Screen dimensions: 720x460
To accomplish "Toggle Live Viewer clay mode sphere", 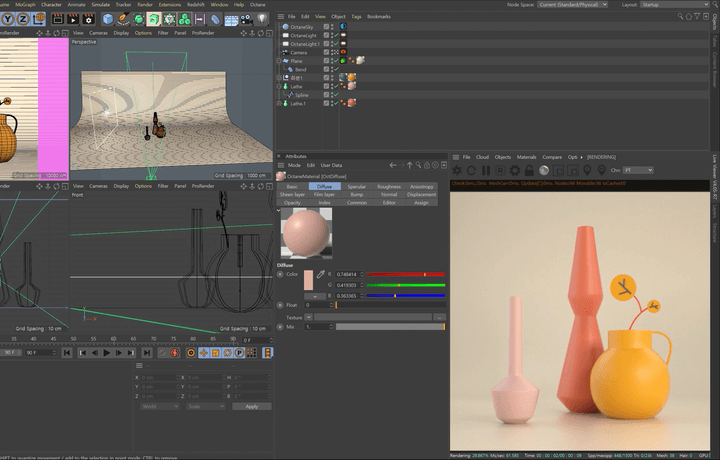I will pos(544,170).
